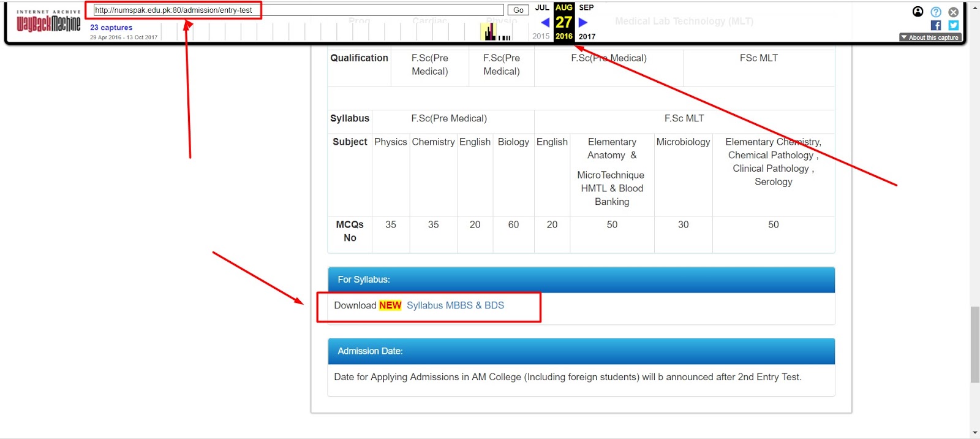Viewport: 980px width, 439px height.
Task: Select JUL month in capture navigation
Action: [x=542, y=8]
